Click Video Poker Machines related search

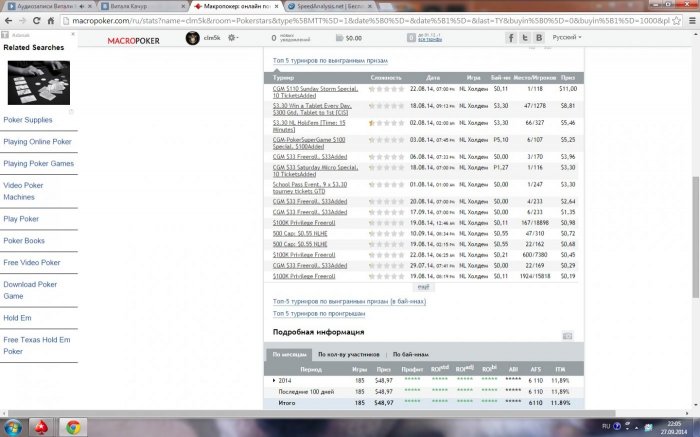(23, 191)
